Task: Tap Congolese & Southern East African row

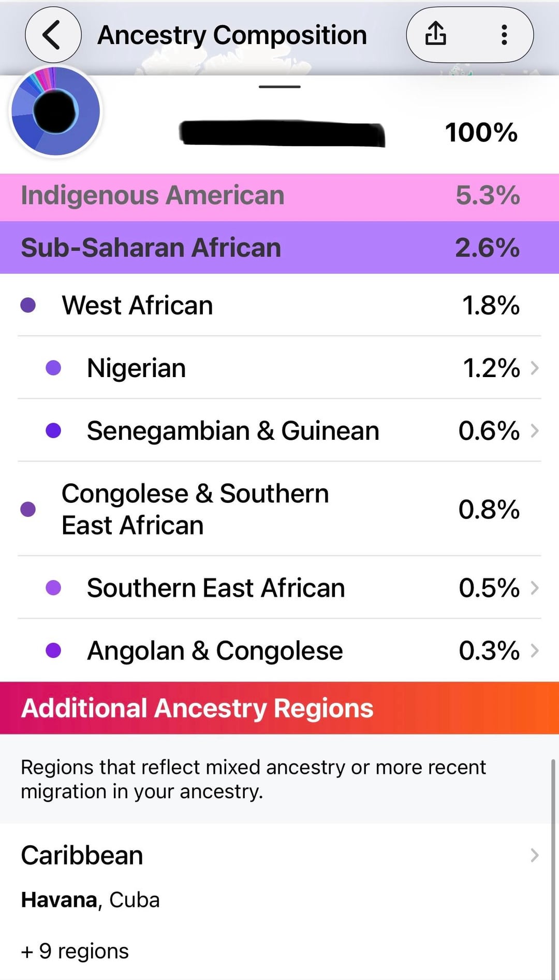Action: pos(279,509)
